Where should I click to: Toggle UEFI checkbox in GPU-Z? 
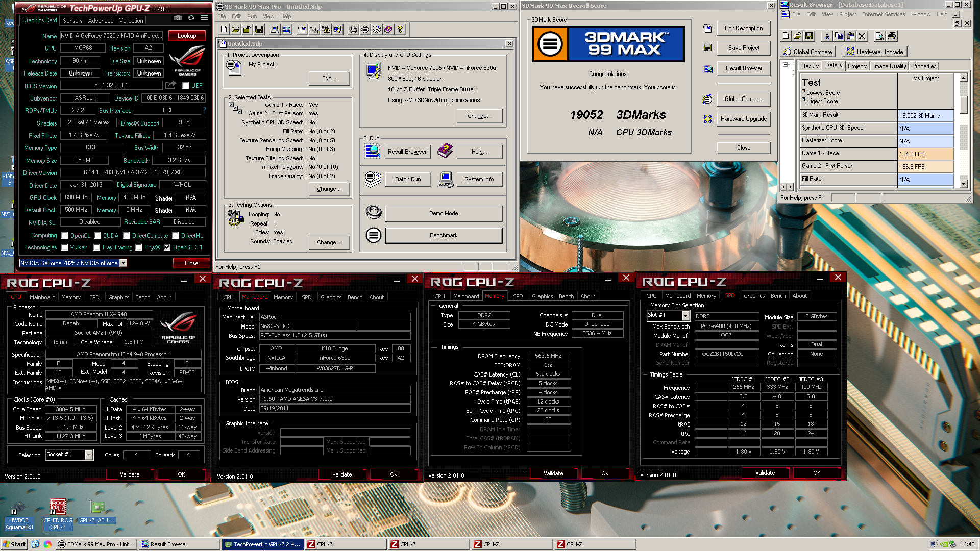click(185, 86)
